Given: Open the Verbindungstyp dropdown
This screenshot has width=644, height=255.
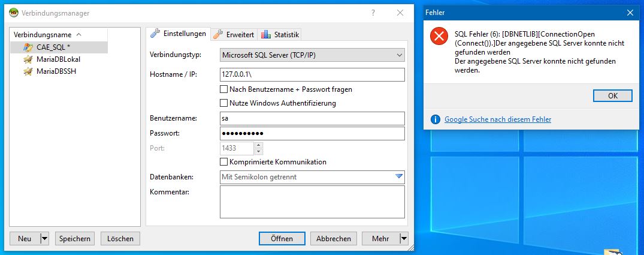Looking at the screenshot, I should pos(312,55).
